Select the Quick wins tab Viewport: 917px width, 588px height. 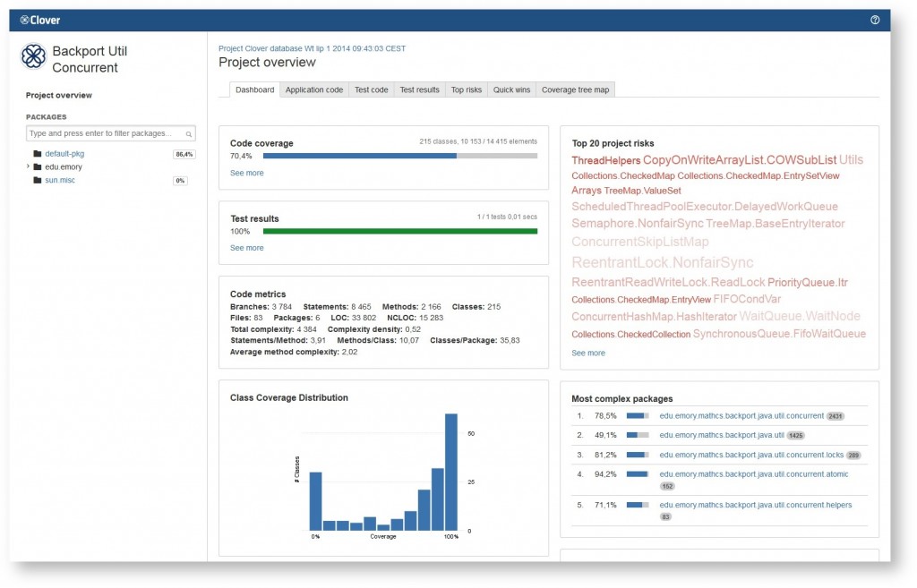(x=511, y=89)
